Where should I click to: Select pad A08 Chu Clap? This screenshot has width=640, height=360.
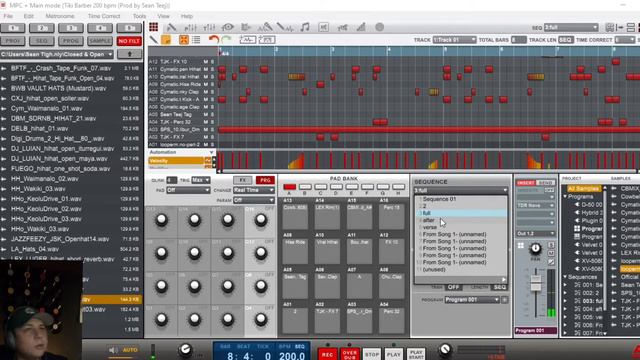click(x=391, y=288)
